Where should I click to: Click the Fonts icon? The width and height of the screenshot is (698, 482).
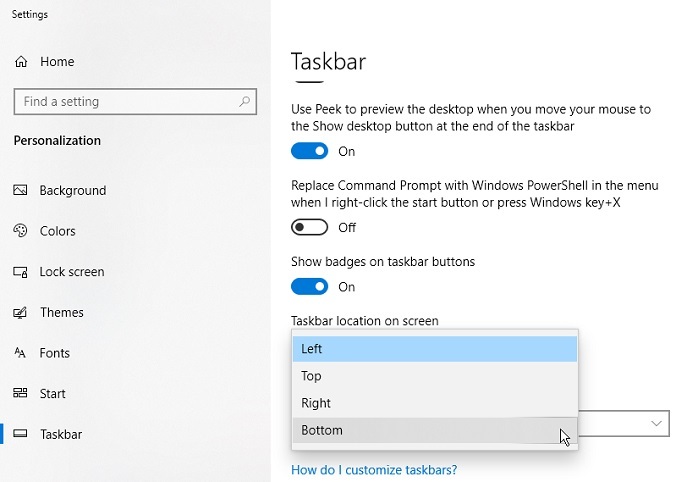click(20, 353)
